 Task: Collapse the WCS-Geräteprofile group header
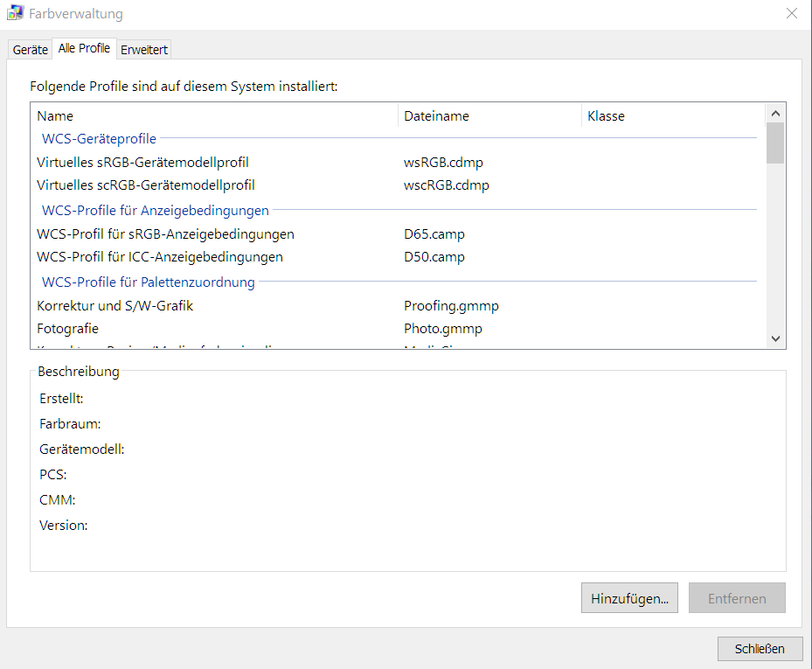point(99,138)
